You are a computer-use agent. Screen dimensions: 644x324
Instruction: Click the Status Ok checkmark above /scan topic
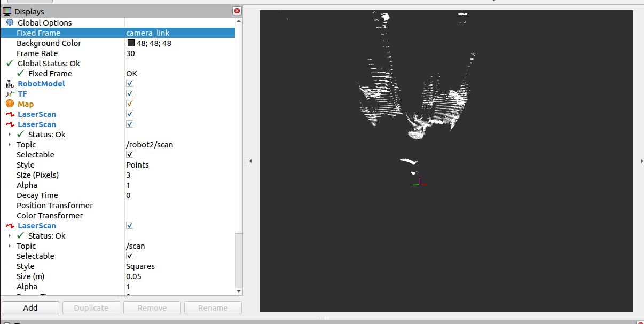(20, 235)
